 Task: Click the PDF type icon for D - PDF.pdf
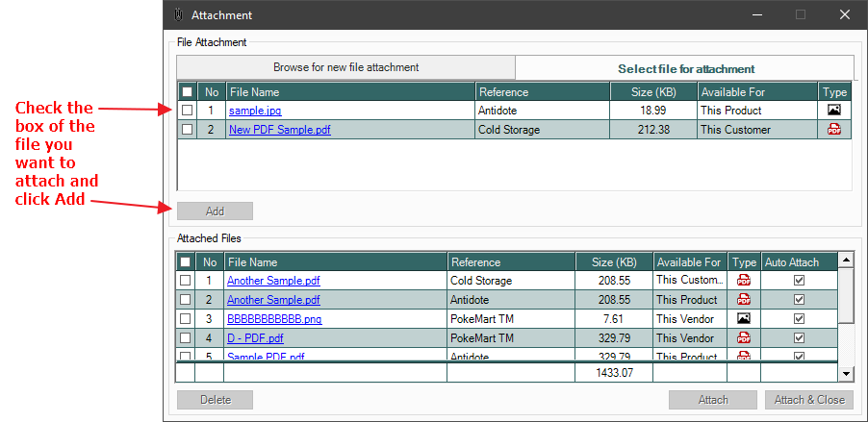pos(743,338)
